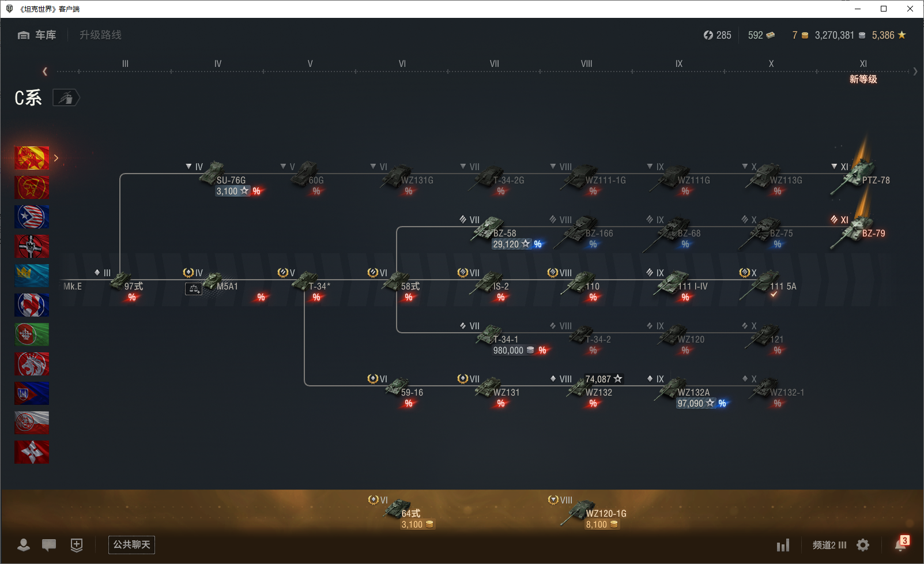Click the 29,120 XP cost on BZ-58

(511, 245)
